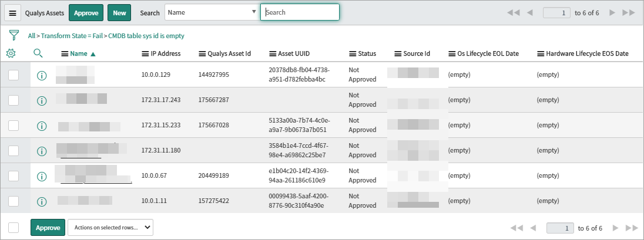Check the row with IP 10.0.1.11
Image resolution: width=644 pixels, height=240 pixels.
tap(14, 201)
